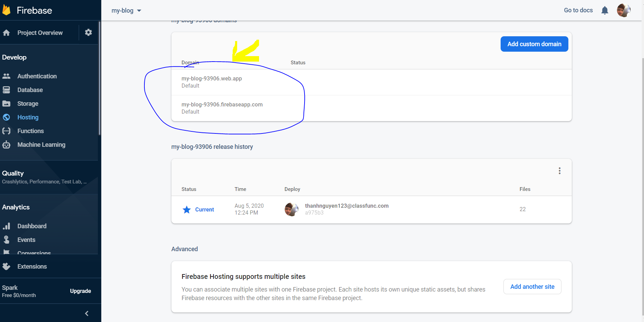Viewport: 644px width, 322px height.
Task: Open release history three-dot menu
Action: pyautogui.click(x=559, y=171)
